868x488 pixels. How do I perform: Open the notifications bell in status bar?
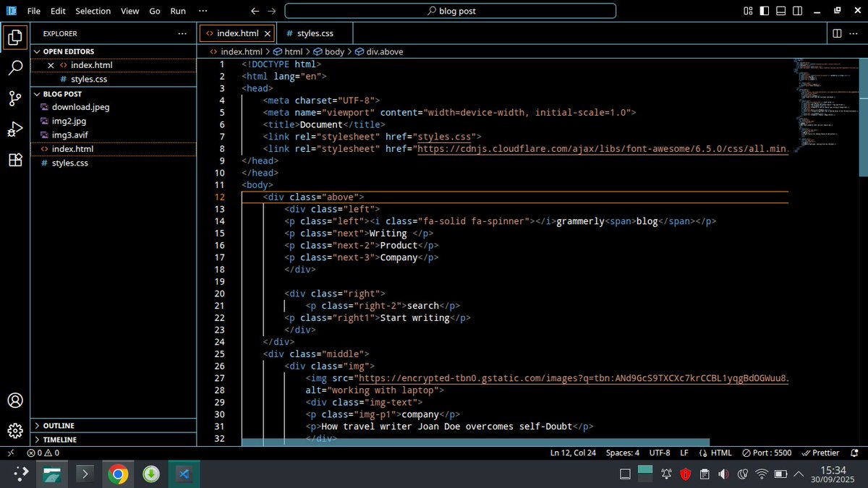(854, 453)
